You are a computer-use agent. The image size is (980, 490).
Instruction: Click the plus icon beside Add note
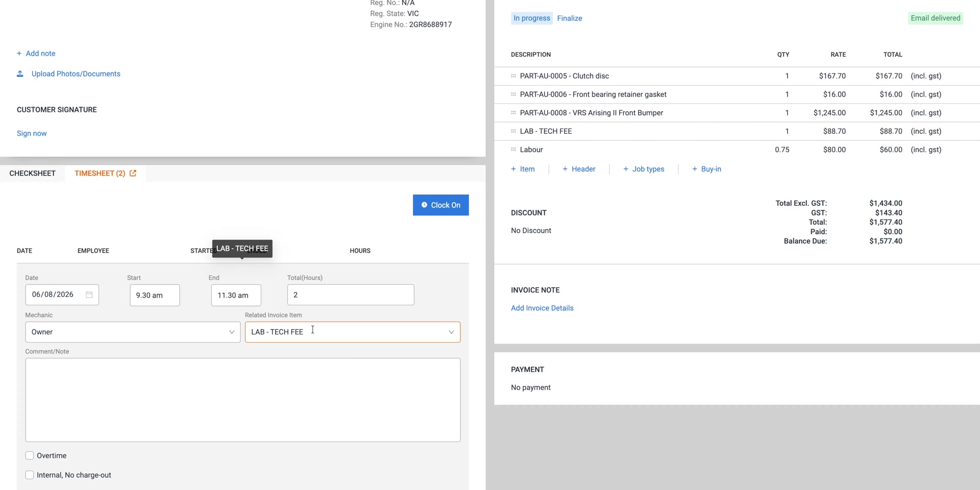pyautogui.click(x=19, y=54)
